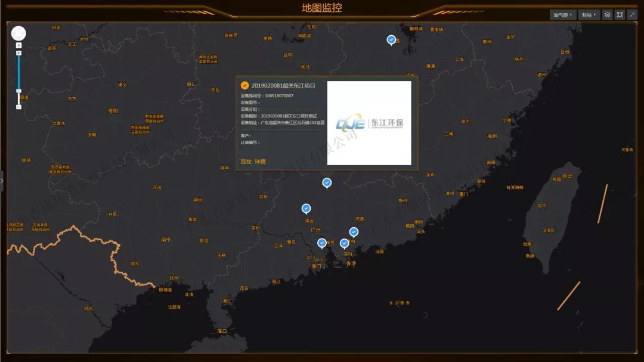Screen dimensions: 644x362
Task: Click the small locate button below compass
Action: [18, 45]
